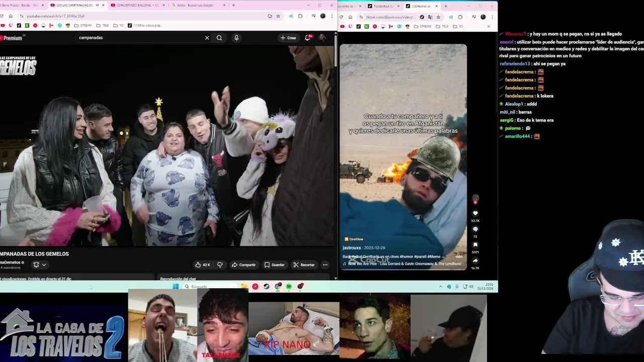The height and width of the screenshot is (362, 644).
Task: Select the LAS CAMPANADAS DE tab
Action: 76,5
